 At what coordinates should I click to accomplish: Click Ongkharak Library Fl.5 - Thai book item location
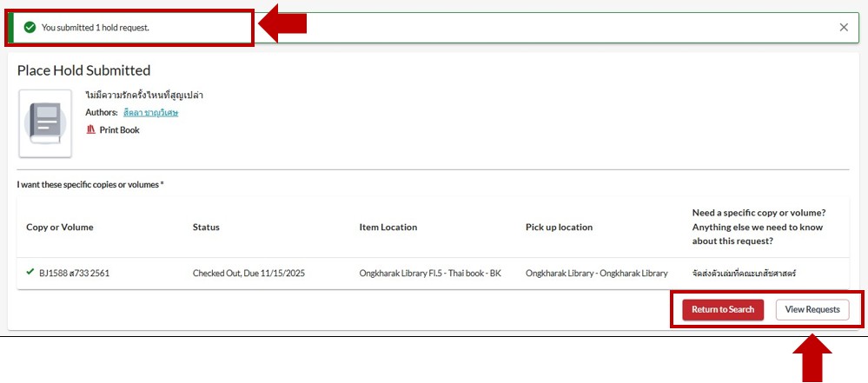coord(430,274)
